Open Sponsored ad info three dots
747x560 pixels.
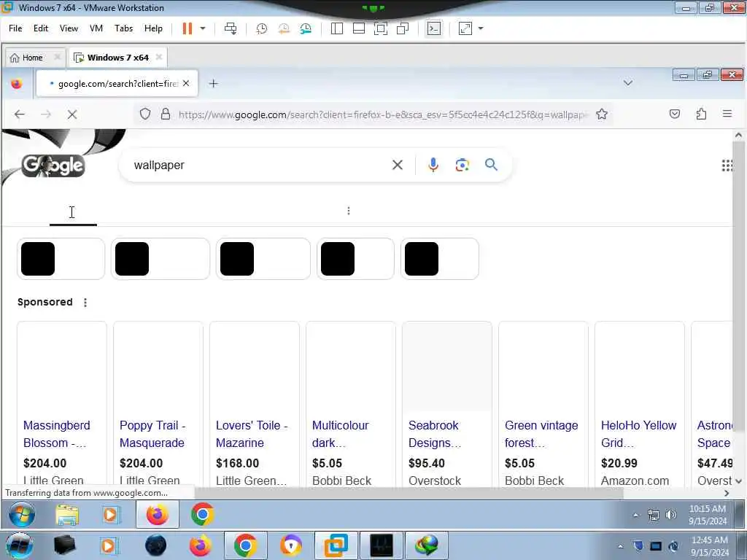click(85, 303)
